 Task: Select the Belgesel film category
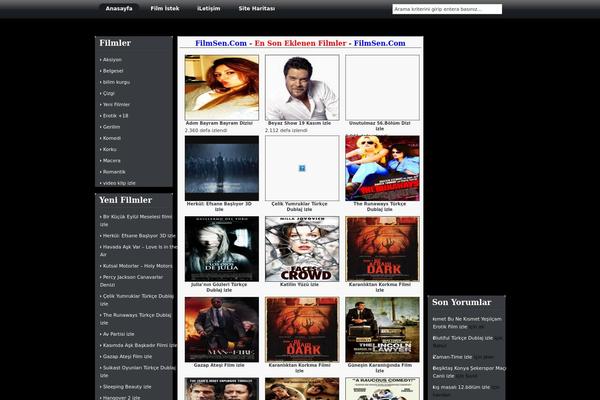[x=113, y=71]
